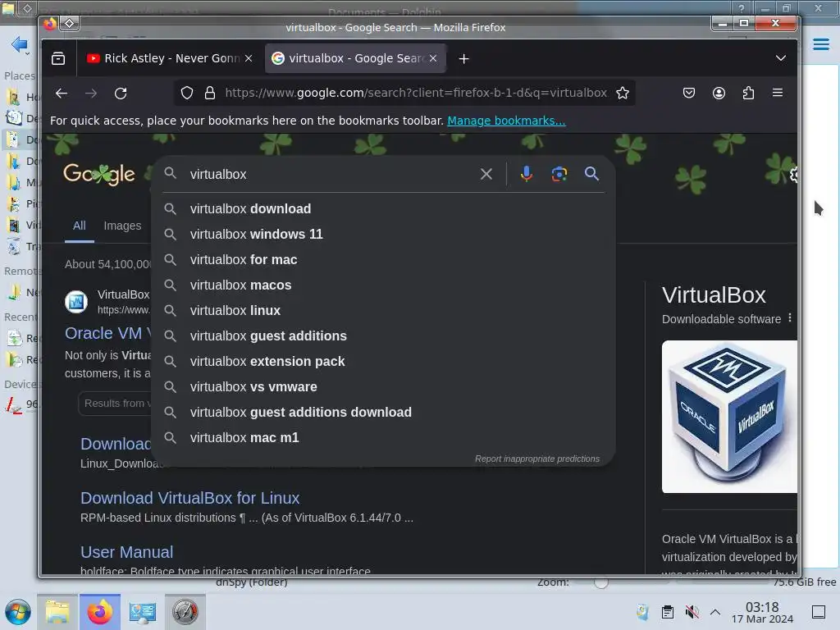Image resolution: width=840 pixels, height=630 pixels.
Task: Open Firefox extensions puzzle icon
Action: click(748, 94)
